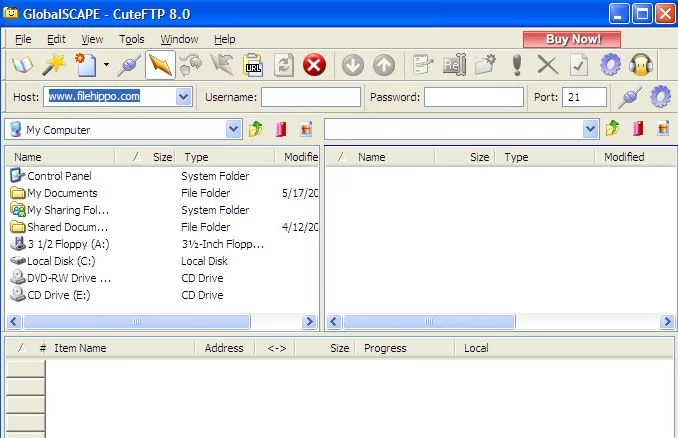Click the New Folder toolbar icon
Image resolution: width=678 pixels, height=438 pixels.
[x=485, y=65]
